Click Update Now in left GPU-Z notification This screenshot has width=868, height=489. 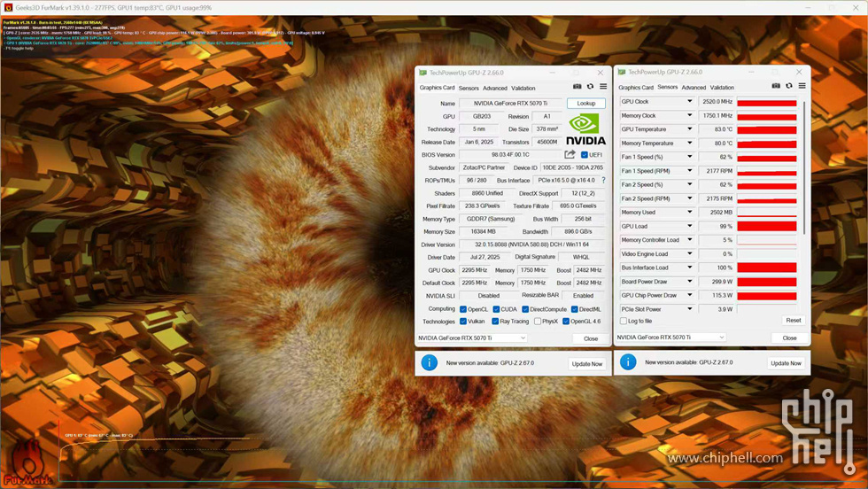tap(586, 364)
